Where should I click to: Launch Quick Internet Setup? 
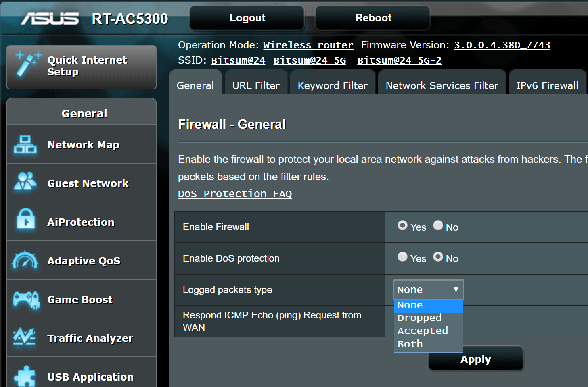pos(82,67)
